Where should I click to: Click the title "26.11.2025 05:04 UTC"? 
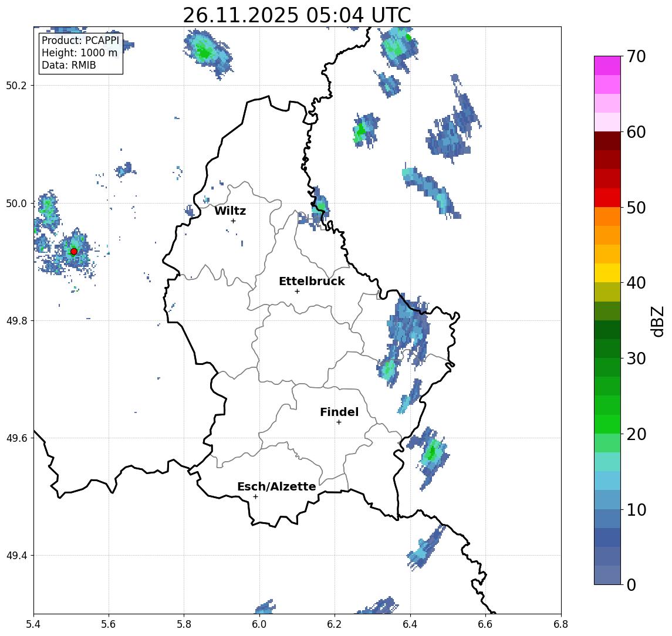coord(296,15)
